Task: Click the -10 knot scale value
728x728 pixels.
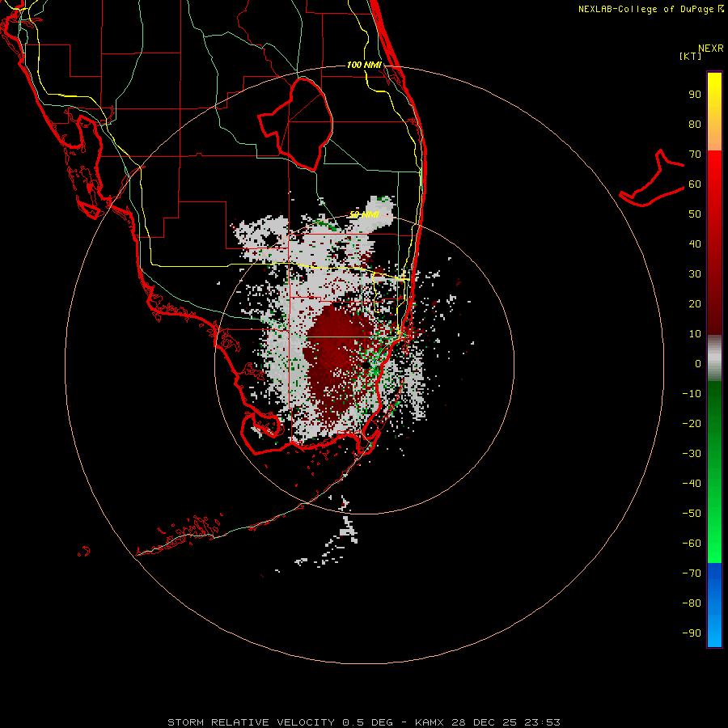Action: tap(692, 394)
